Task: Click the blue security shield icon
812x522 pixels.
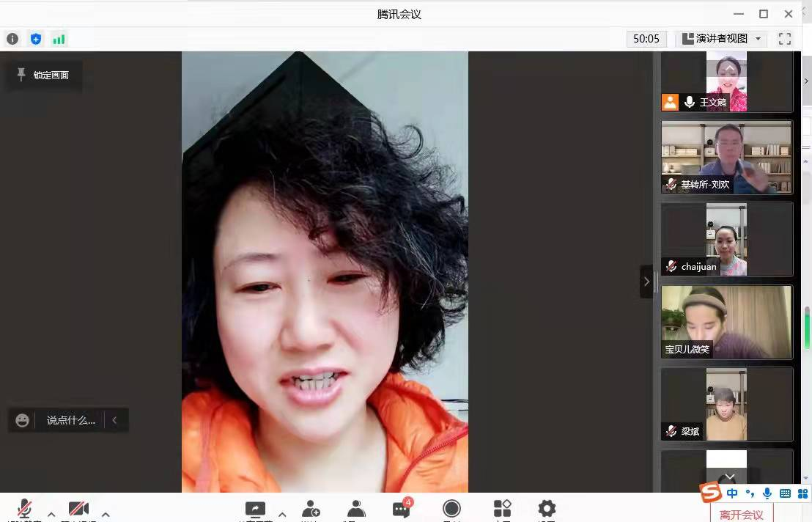Action: pos(35,39)
